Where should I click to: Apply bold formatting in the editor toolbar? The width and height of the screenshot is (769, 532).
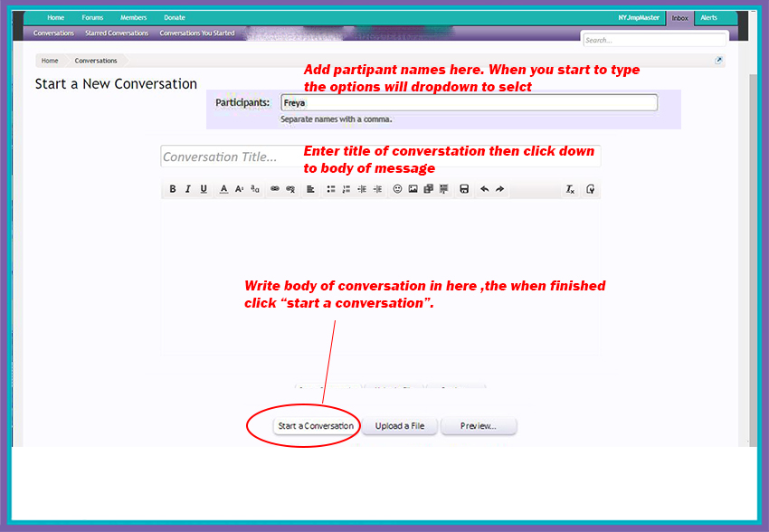[x=173, y=189]
